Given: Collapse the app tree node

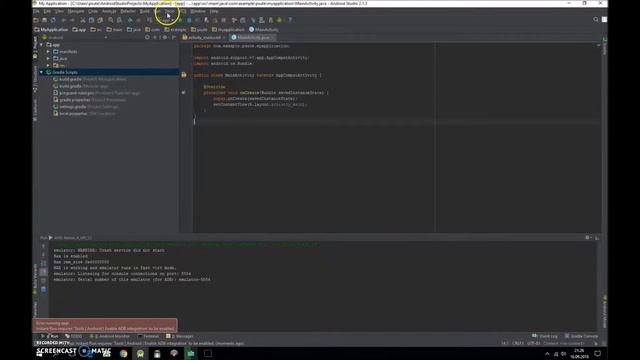Looking at the screenshot, I should coord(41,44).
